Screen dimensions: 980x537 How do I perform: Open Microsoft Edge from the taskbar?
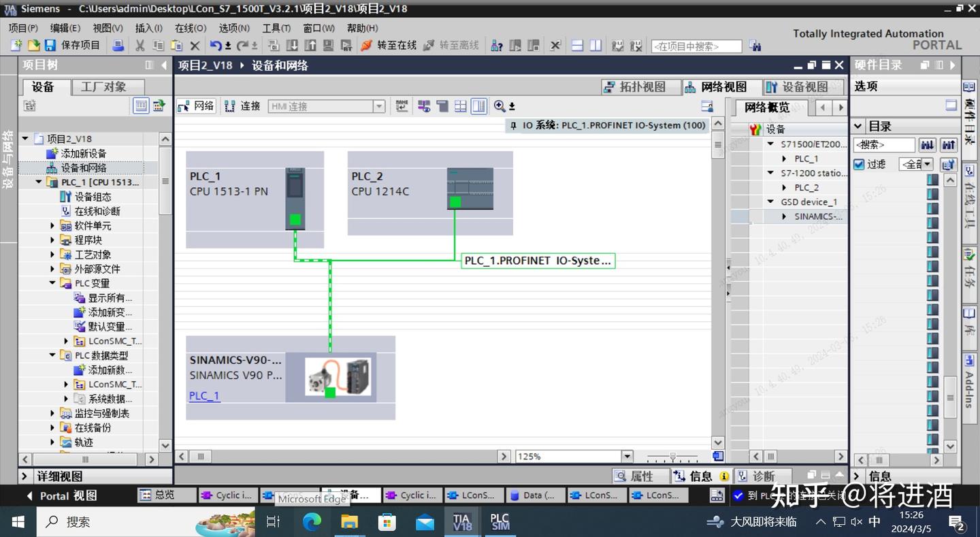pos(312,522)
